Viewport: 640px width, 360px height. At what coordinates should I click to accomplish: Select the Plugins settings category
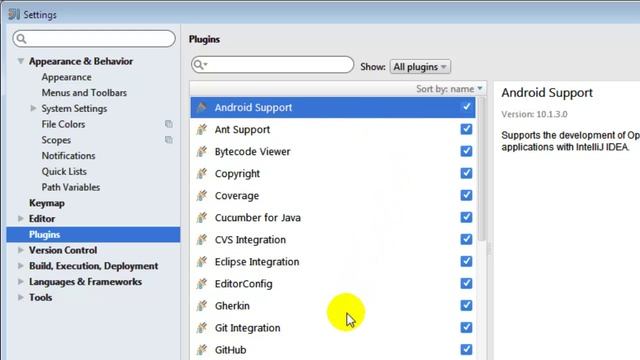coord(93,234)
